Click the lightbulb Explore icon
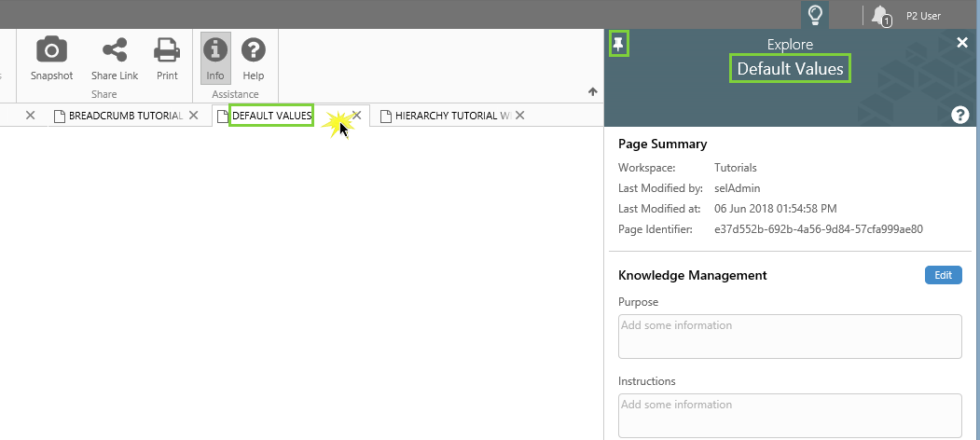The image size is (980, 440). click(x=815, y=15)
